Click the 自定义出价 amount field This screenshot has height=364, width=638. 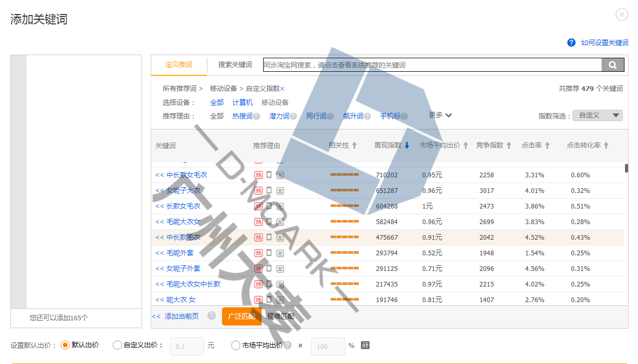pos(187,346)
